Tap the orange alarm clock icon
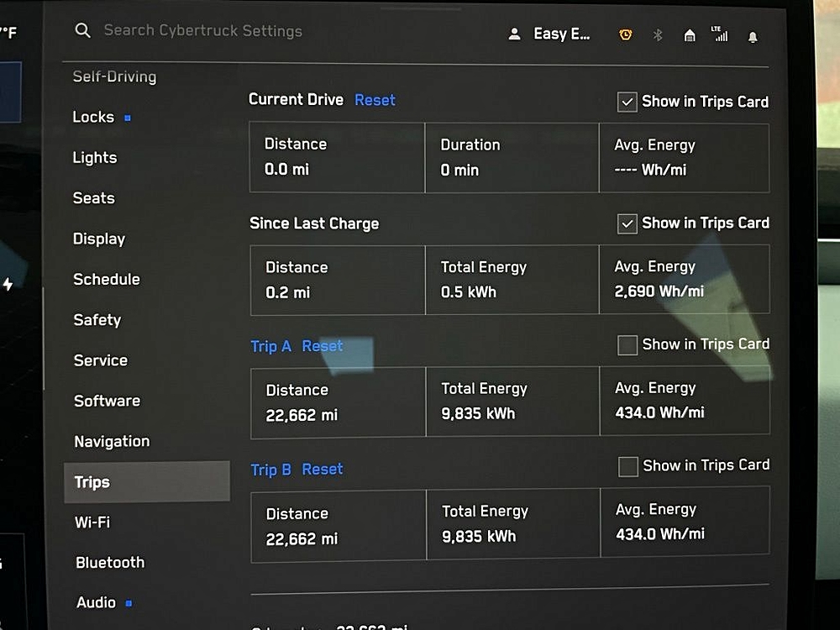 (625, 34)
